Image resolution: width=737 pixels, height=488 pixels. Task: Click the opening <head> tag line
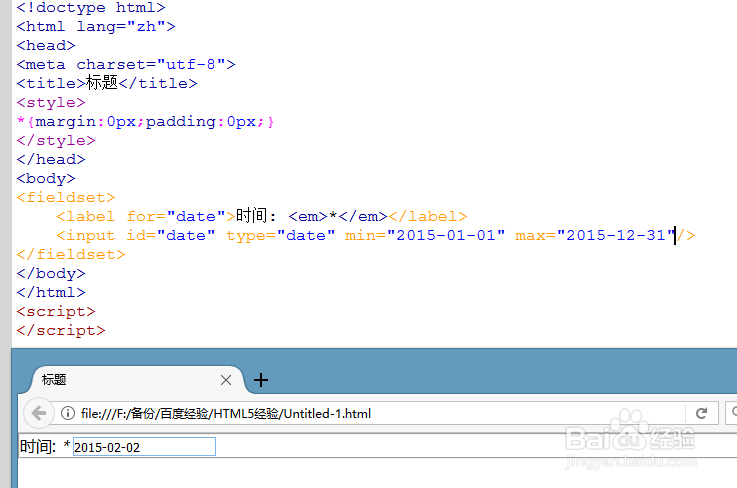pyautogui.click(x=46, y=45)
